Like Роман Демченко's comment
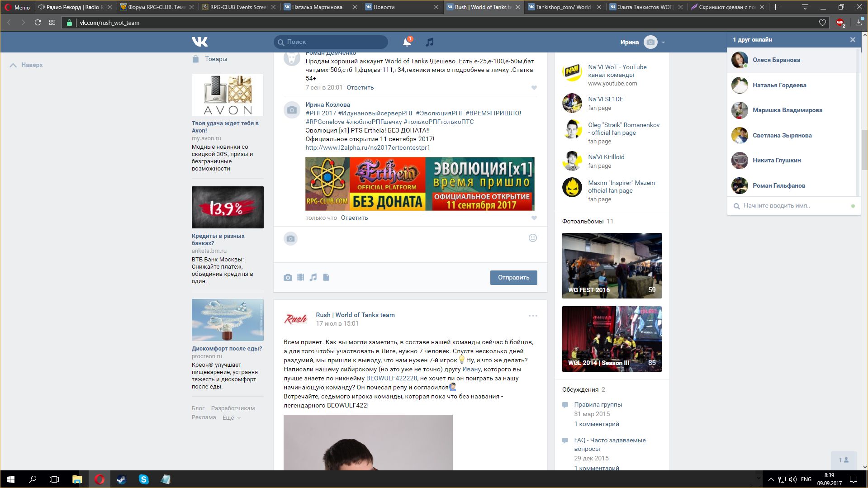 click(x=534, y=88)
